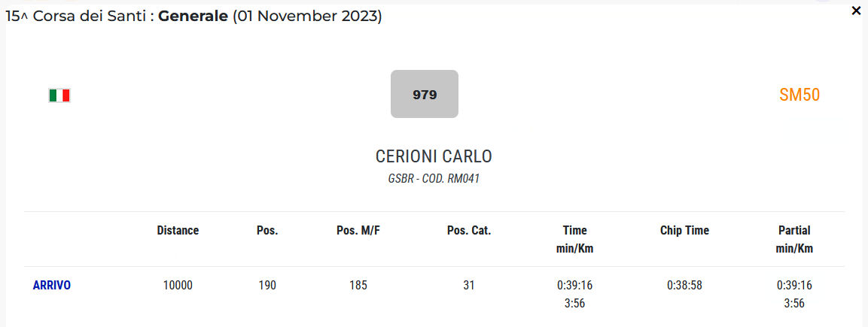
Task: Click the category position value 31
Action: [469, 286]
